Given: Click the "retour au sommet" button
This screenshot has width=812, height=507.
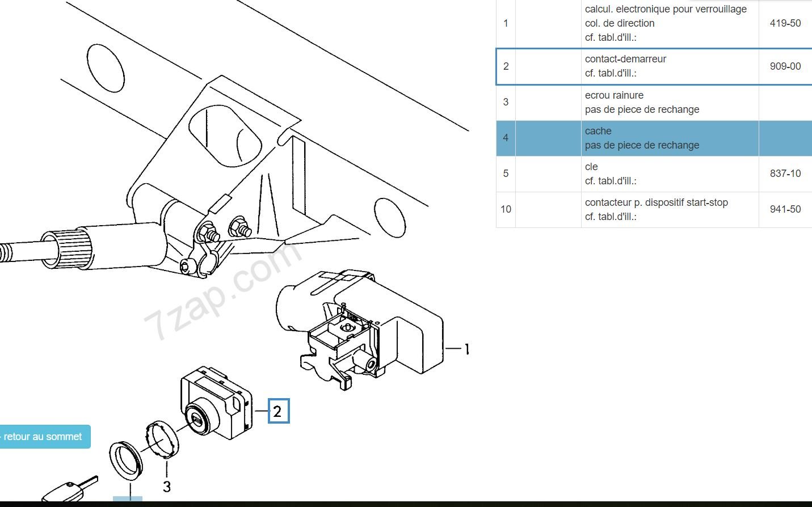Looking at the screenshot, I should [44, 437].
